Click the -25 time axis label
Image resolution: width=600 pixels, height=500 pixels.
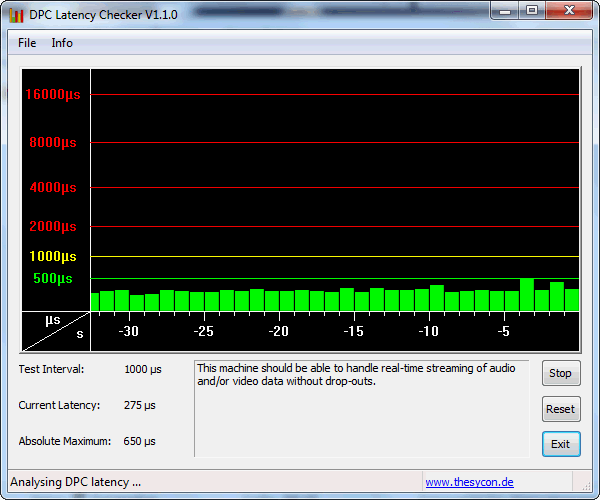[x=204, y=331]
